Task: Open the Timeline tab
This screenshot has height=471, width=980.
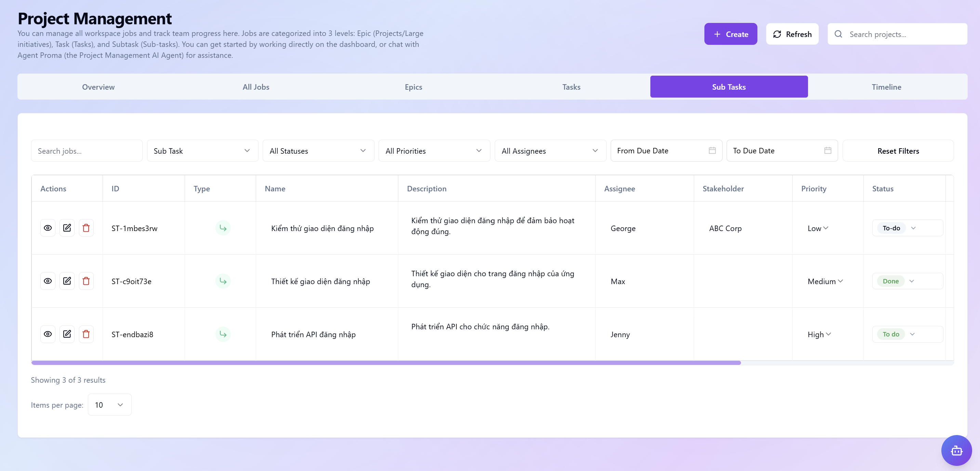Action: 886,87
